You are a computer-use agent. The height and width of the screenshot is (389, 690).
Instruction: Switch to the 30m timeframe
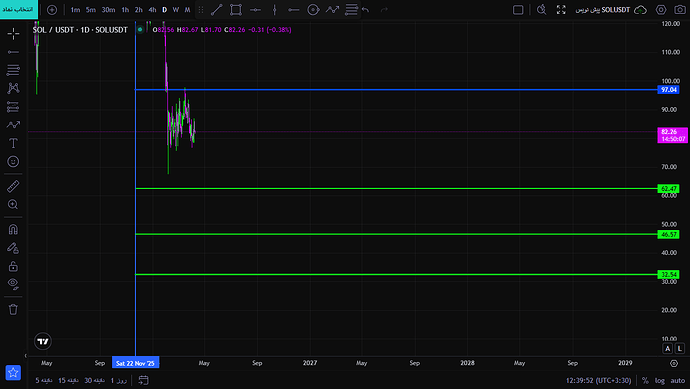click(x=108, y=10)
